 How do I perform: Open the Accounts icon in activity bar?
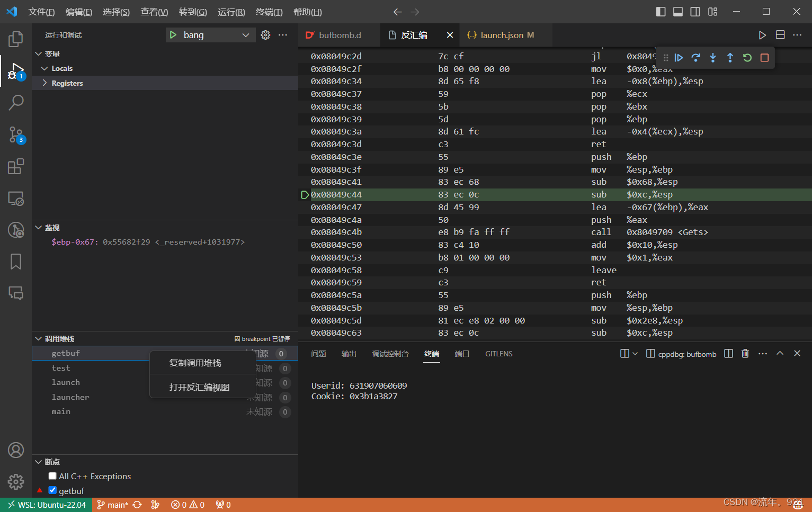[16, 450]
